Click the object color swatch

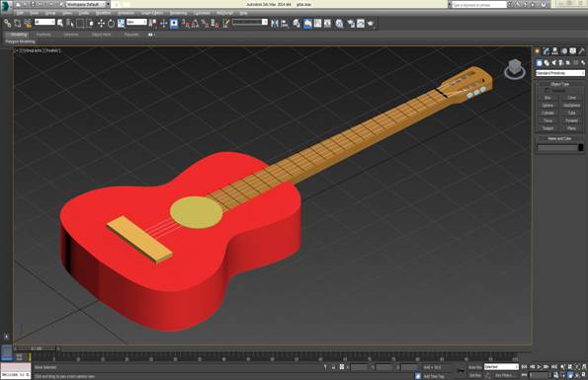[x=580, y=148]
